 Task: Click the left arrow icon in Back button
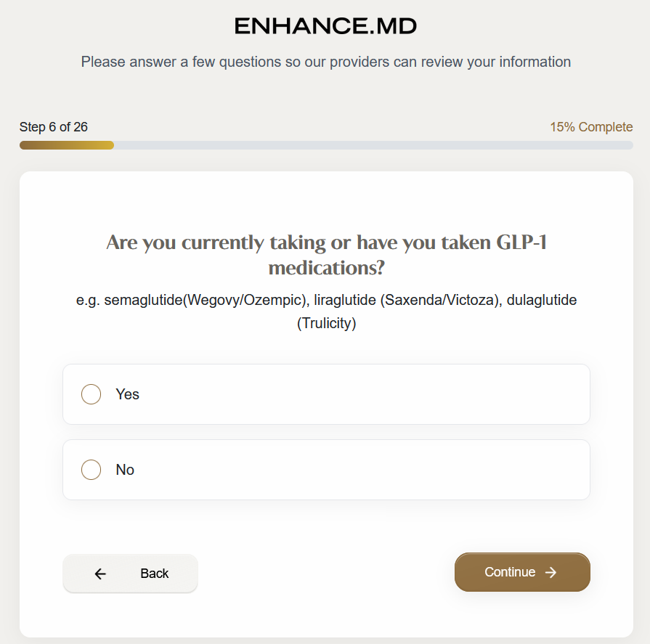click(x=100, y=574)
